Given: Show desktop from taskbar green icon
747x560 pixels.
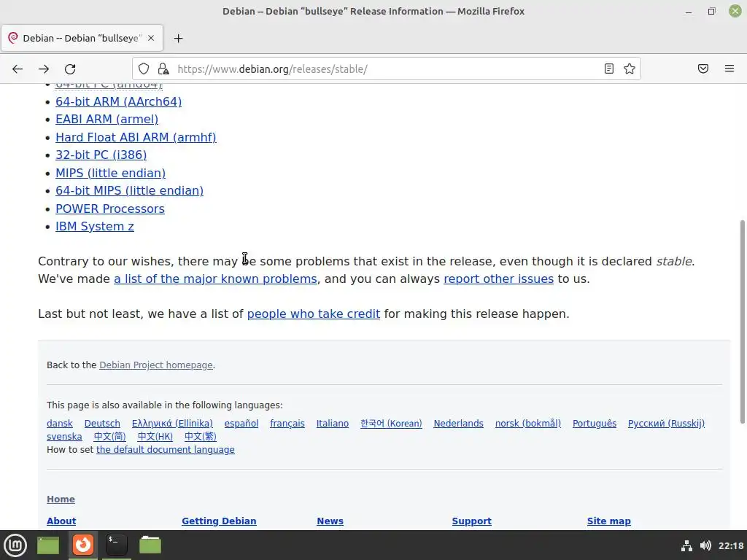Looking at the screenshot, I should (48, 545).
